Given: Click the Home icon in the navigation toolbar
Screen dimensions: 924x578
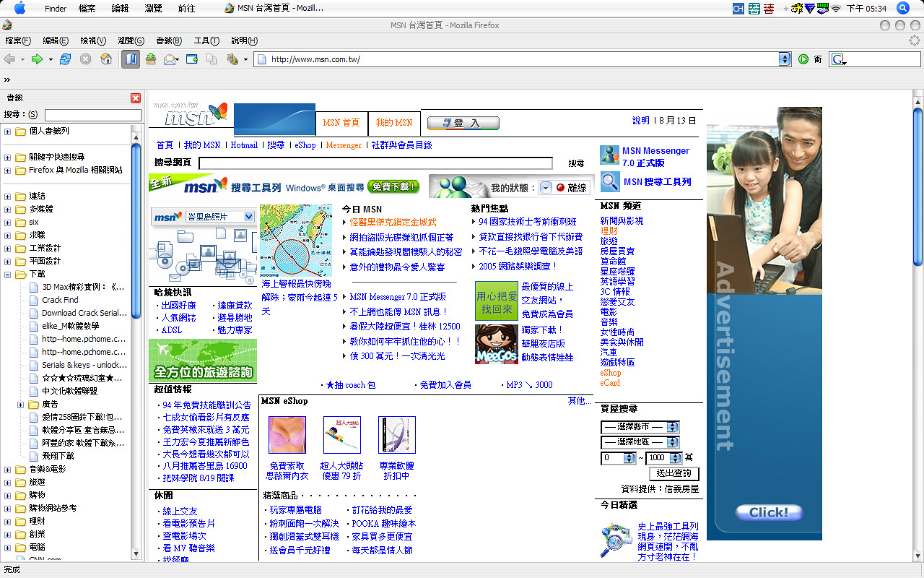Looking at the screenshot, I should point(106,59).
